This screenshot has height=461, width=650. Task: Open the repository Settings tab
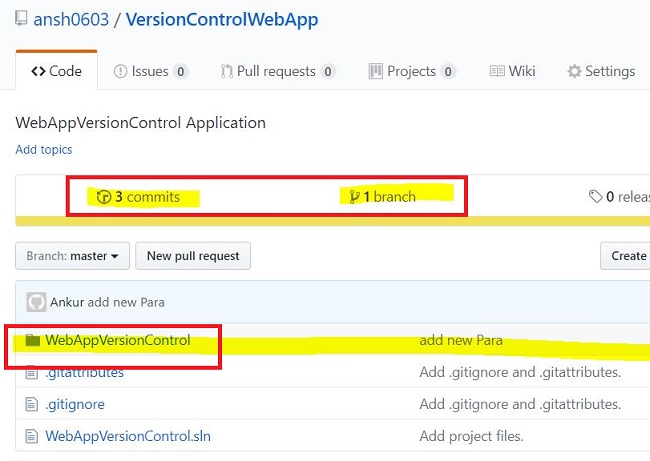click(601, 71)
